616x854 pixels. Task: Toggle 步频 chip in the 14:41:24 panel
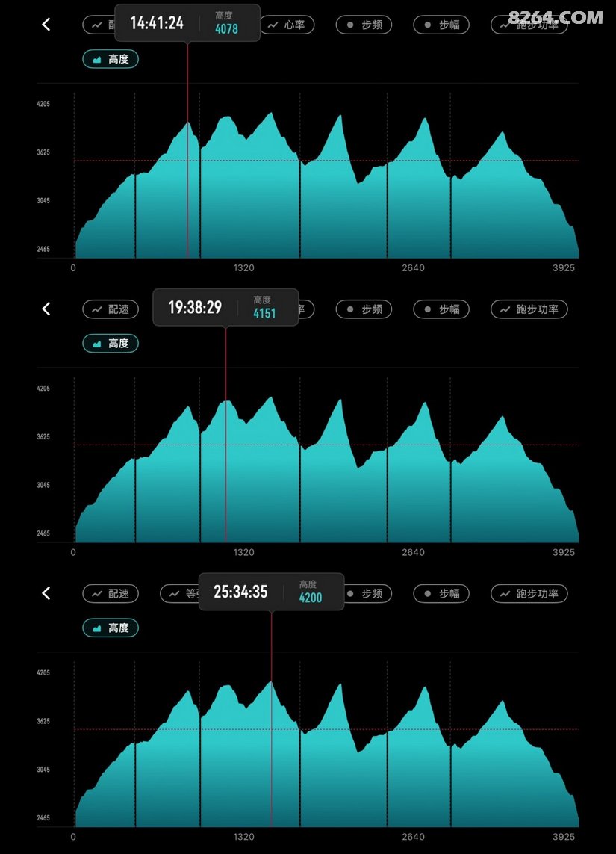(x=364, y=25)
